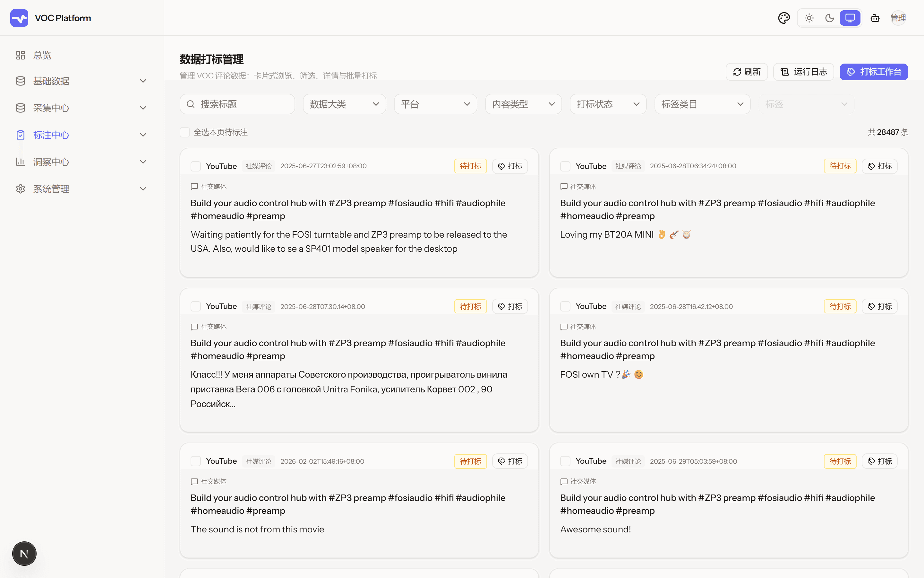Open 采集中心 sidebar menu
Viewport: 924px width, 578px height.
pos(82,108)
